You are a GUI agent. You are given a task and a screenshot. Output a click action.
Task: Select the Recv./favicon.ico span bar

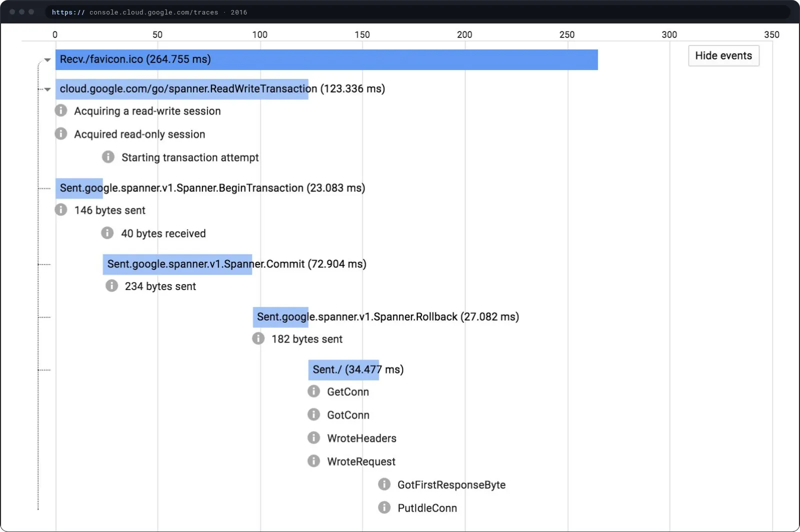[x=326, y=59]
